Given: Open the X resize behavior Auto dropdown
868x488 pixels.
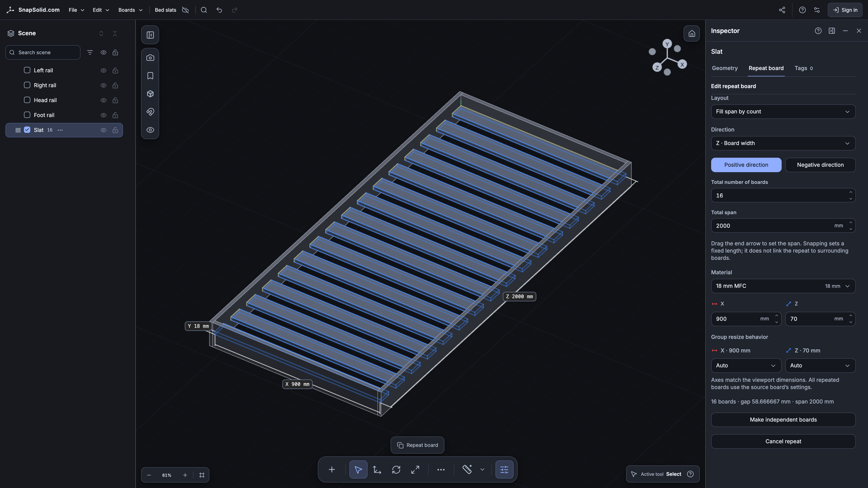Looking at the screenshot, I should coord(746,365).
